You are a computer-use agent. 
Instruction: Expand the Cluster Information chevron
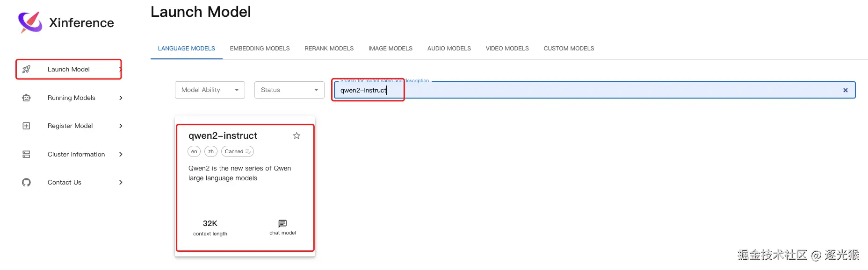click(x=121, y=154)
